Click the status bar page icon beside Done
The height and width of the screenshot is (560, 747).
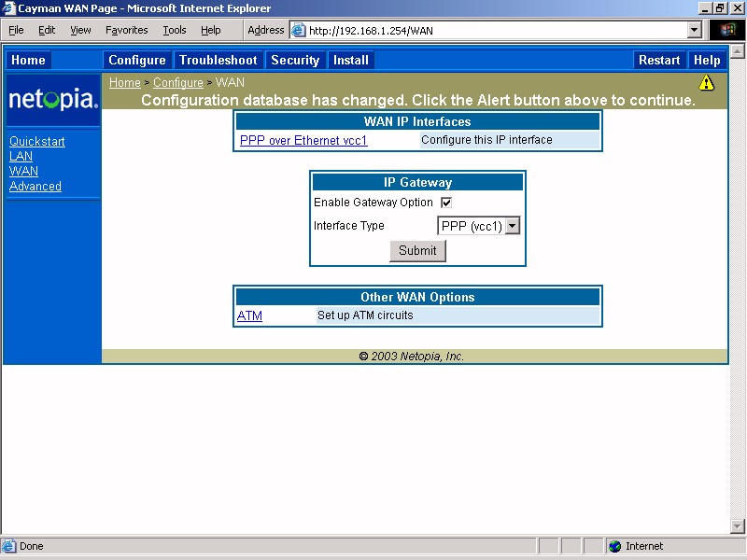point(8,546)
